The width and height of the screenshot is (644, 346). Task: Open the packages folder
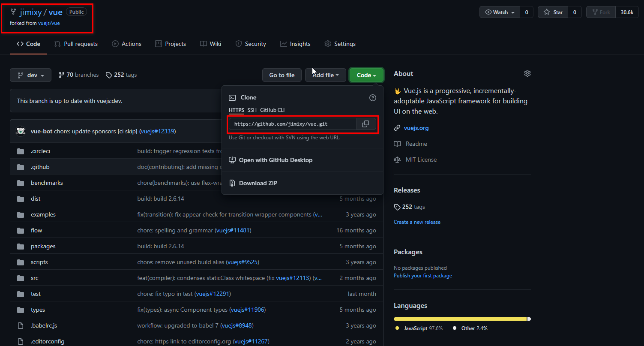click(43, 246)
